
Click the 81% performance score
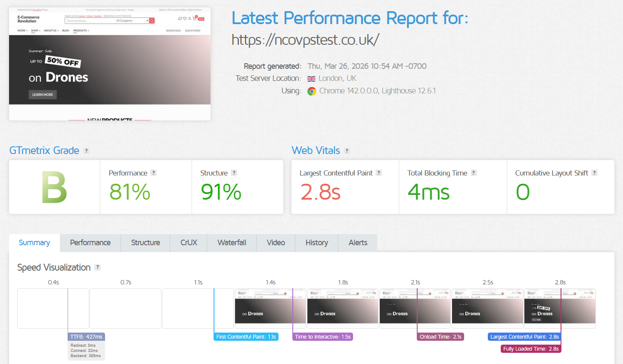pyautogui.click(x=130, y=192)
